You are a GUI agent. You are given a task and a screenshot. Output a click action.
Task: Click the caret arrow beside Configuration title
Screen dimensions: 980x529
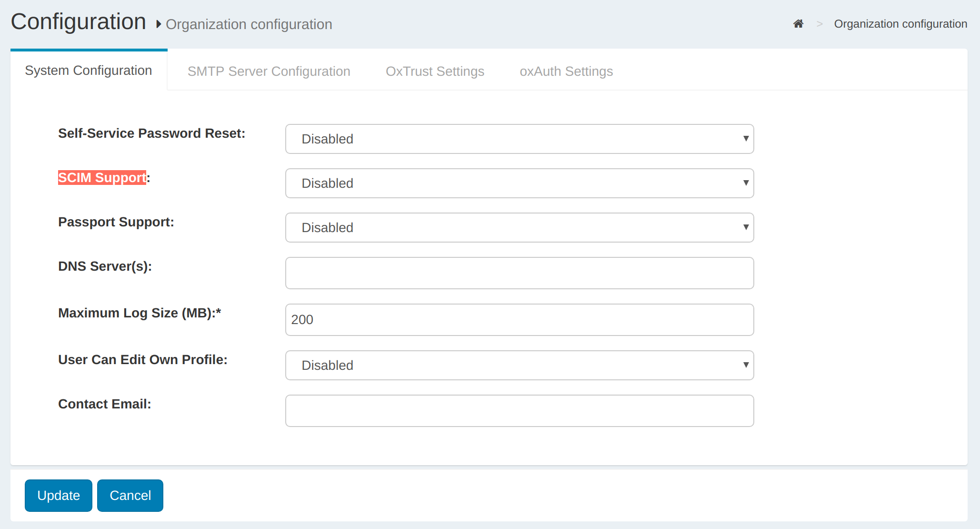pyautogui.click(x=159, y=24)
